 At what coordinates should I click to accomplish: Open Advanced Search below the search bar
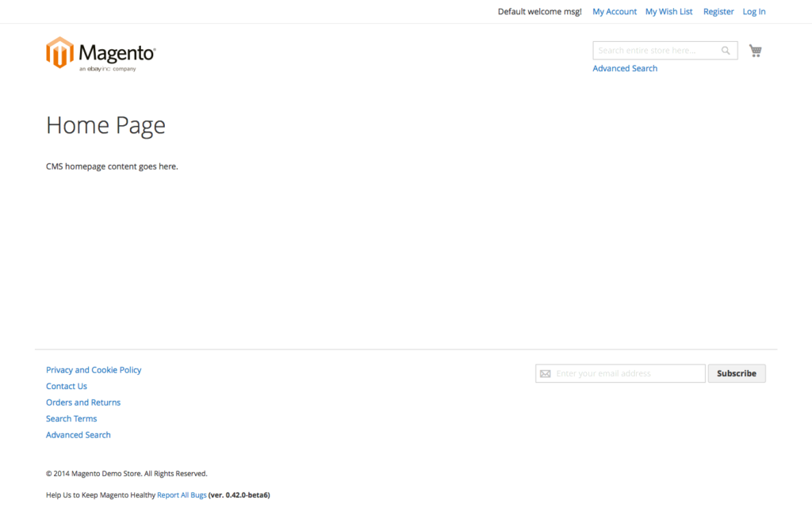[x=625, y=68]
